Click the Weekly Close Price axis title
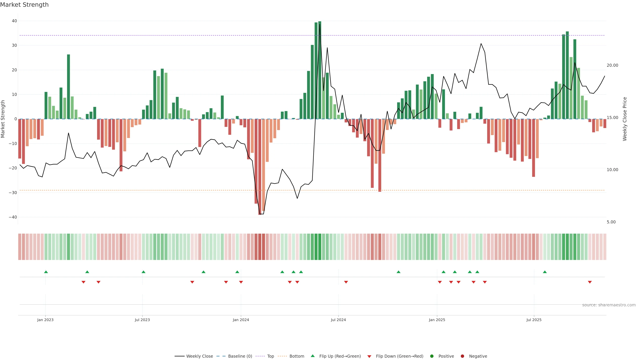The height and width of the screenshot is (362, 644). click(x=625, y=119)
